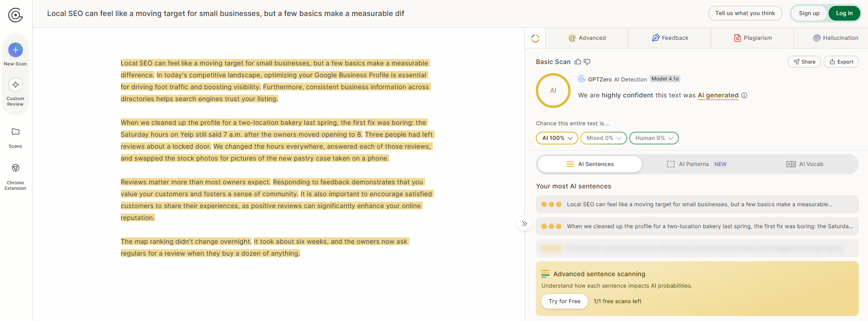Open the Plagiarism tab
868x321 pixels.
coord(753,38)
